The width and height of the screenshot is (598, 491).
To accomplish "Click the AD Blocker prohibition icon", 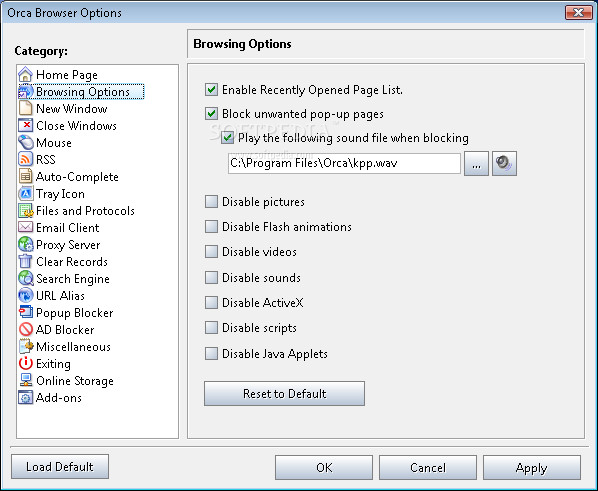I will pos(26,329).
